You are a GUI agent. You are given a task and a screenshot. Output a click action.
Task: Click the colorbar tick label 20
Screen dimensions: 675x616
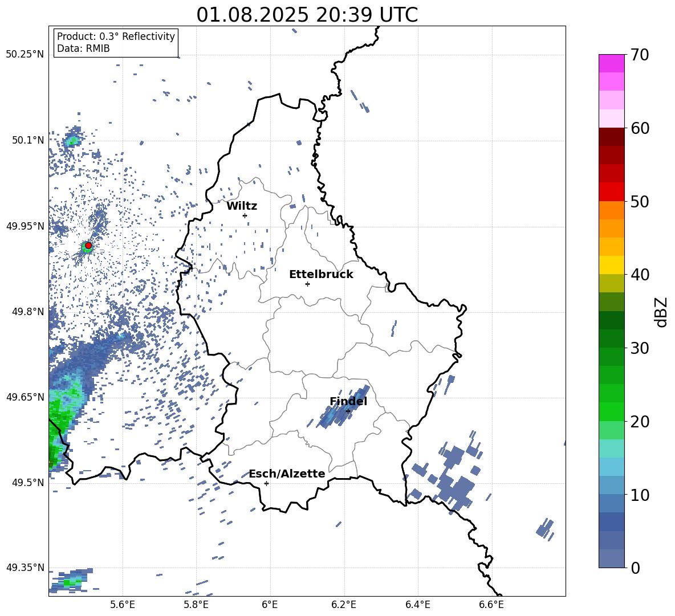click(640, 422)
